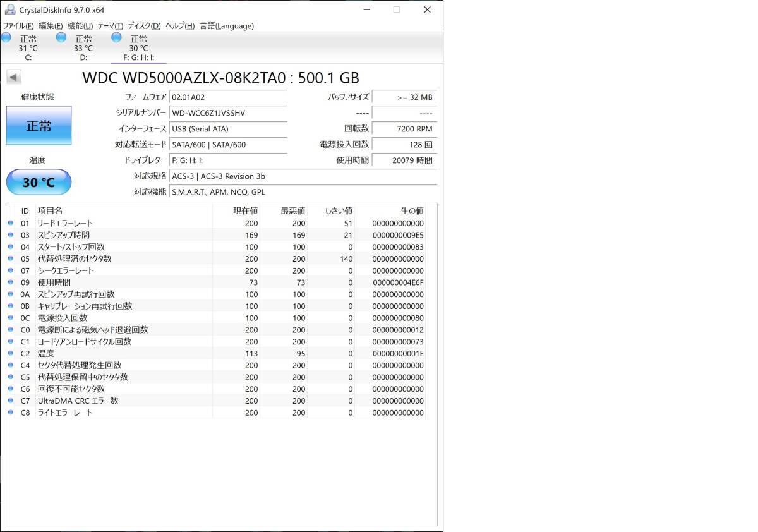Click status dot for ID 01 row

coord(10,223)
